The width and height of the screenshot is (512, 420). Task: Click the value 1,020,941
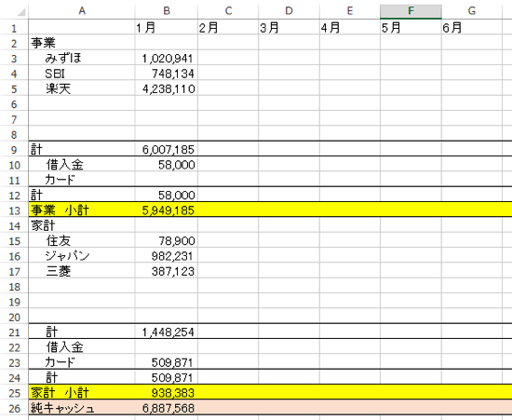point(167,59)
